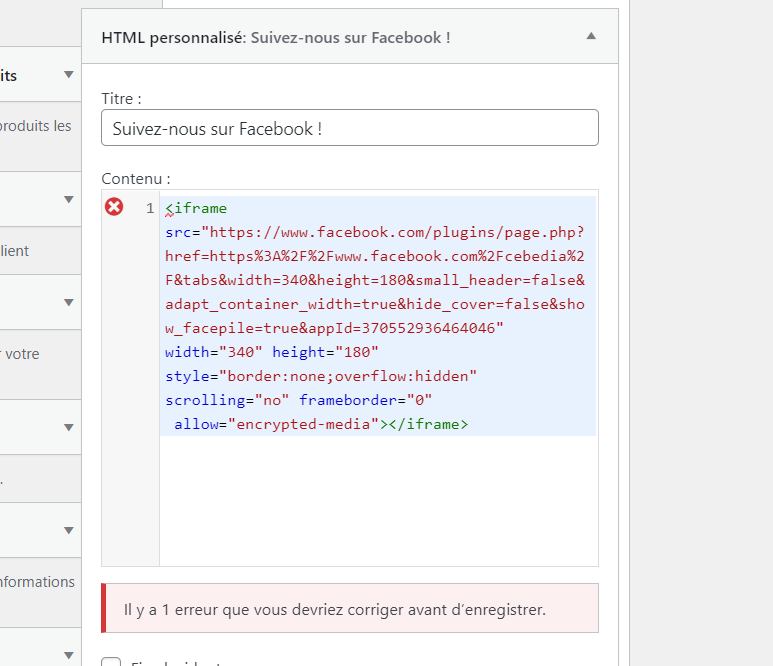773x666 pixels.
Task: Click the src attribute URL line
Action: (x=375, y=232)
